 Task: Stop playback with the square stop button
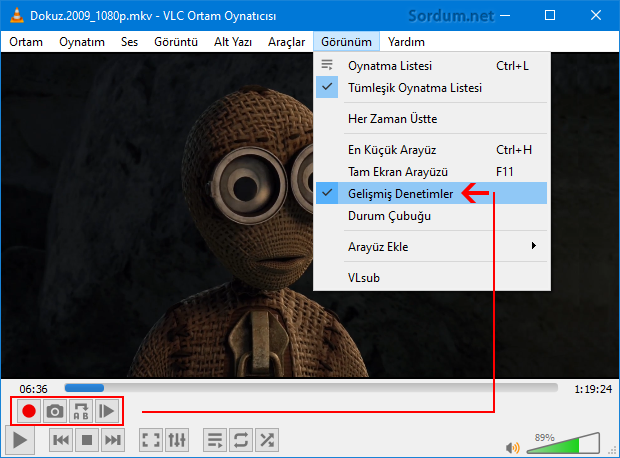tap(87, 440)
